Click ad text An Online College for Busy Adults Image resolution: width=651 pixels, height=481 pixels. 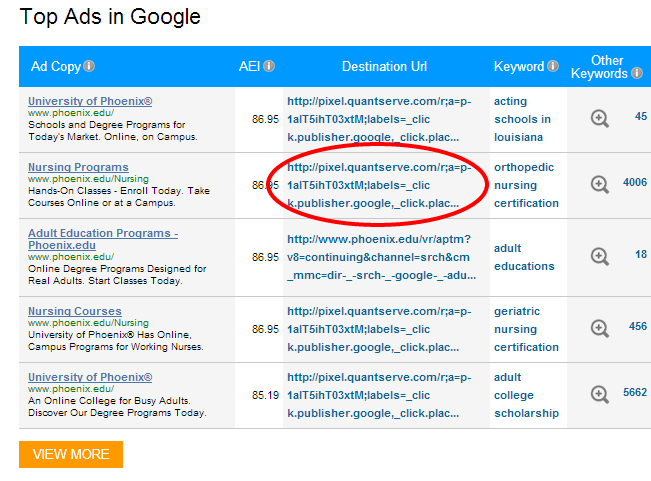click(x=109, y=401)
